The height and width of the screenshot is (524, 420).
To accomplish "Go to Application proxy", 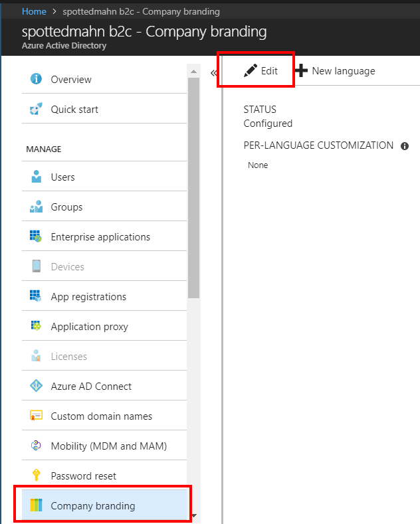I will coord(104,326).
